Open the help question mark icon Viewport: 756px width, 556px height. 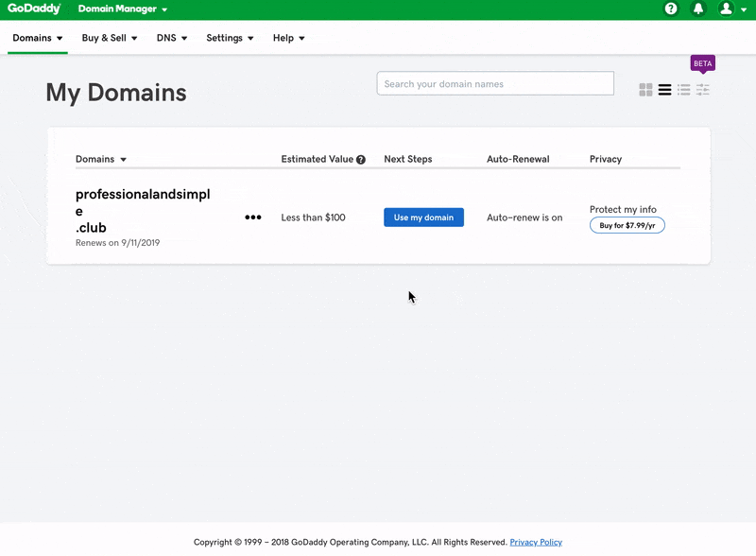(671, 9)
